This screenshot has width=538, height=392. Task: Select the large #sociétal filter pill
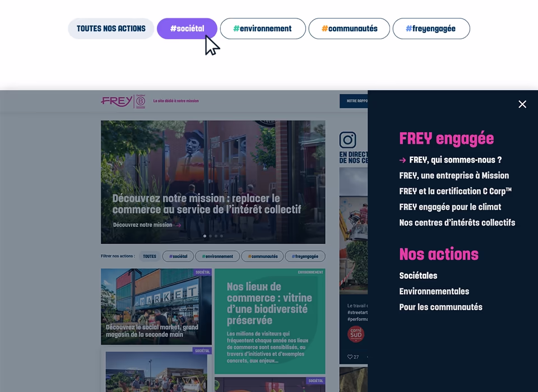coord(187,29)
